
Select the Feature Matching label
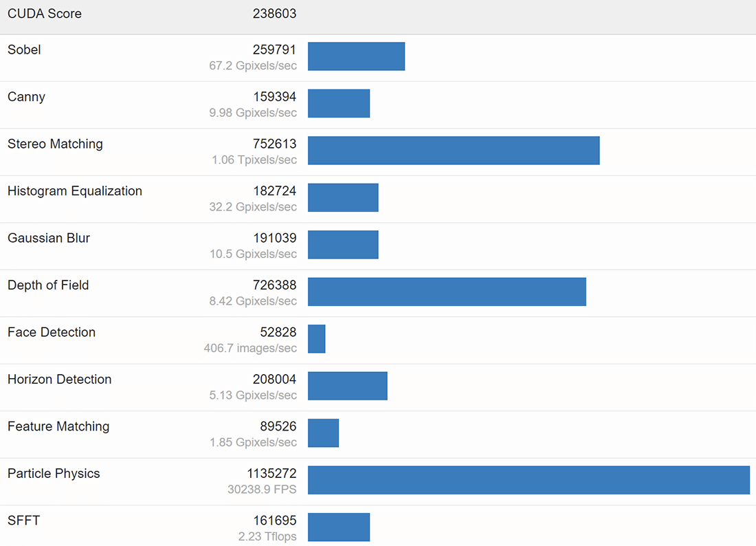click(x=58, y=427)
